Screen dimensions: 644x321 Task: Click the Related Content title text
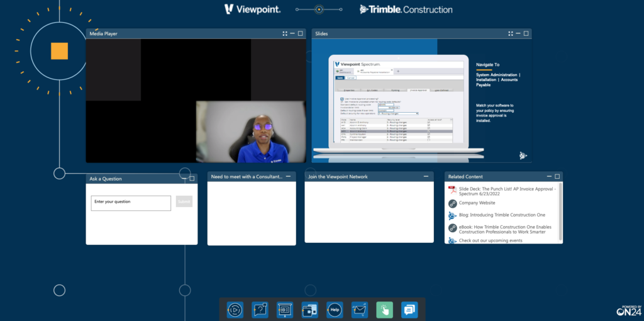[x=465, y=177]
